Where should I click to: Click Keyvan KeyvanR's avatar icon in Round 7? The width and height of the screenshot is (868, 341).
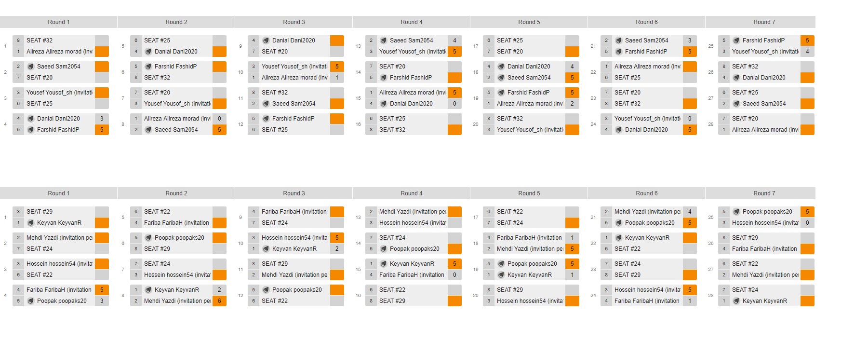[736, 301]
